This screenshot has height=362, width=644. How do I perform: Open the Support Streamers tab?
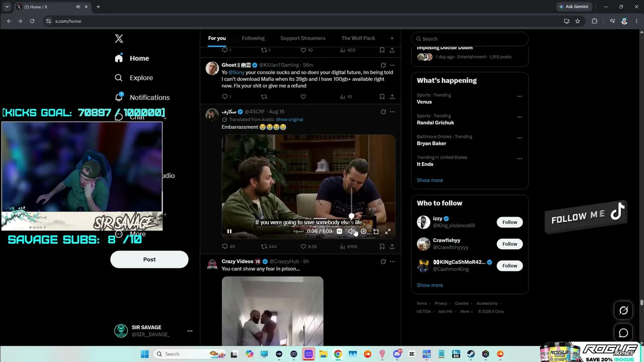[x=303, y=38]
